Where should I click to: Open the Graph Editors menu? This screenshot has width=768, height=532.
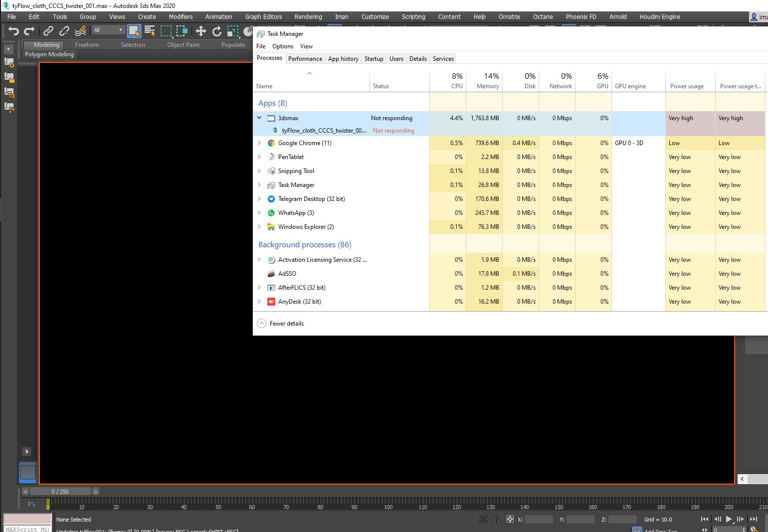263,16
